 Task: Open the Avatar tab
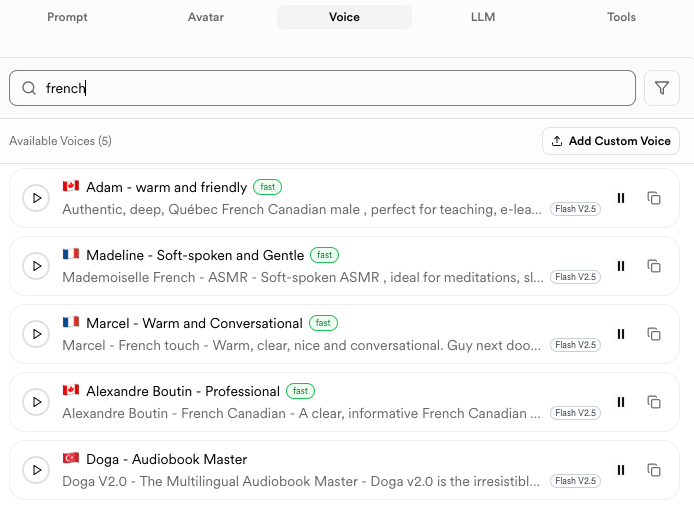pyautogui.click(x=206, y=17)
